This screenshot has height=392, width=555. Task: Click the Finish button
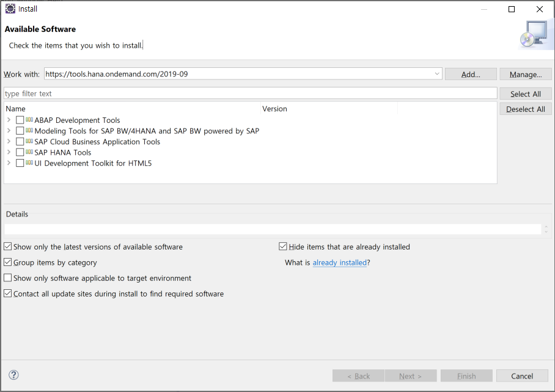pos(466,375)
